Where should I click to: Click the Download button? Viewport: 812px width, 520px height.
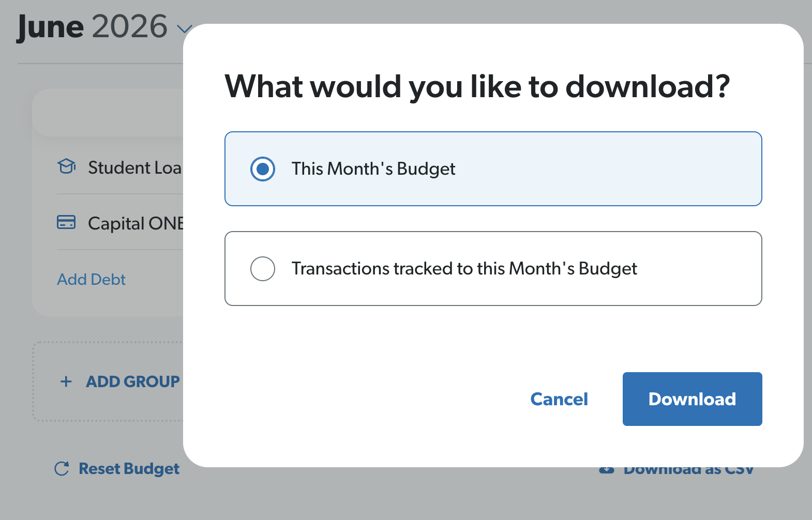[x=692, y=399]
